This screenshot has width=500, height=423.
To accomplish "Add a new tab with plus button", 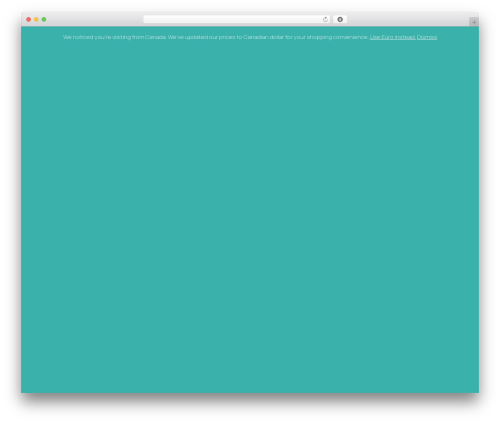I will click(474, 22).
